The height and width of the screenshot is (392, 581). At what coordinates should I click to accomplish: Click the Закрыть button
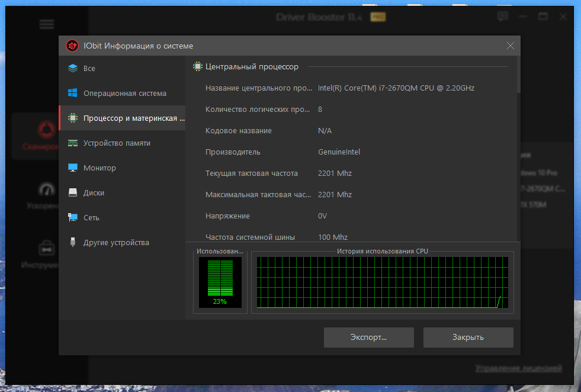[468, 337]
